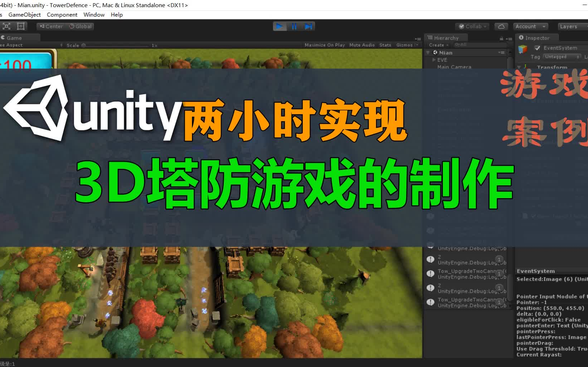Open the Gizmos menu
This screenshot has height=367, width=588.
coord(407,45)
